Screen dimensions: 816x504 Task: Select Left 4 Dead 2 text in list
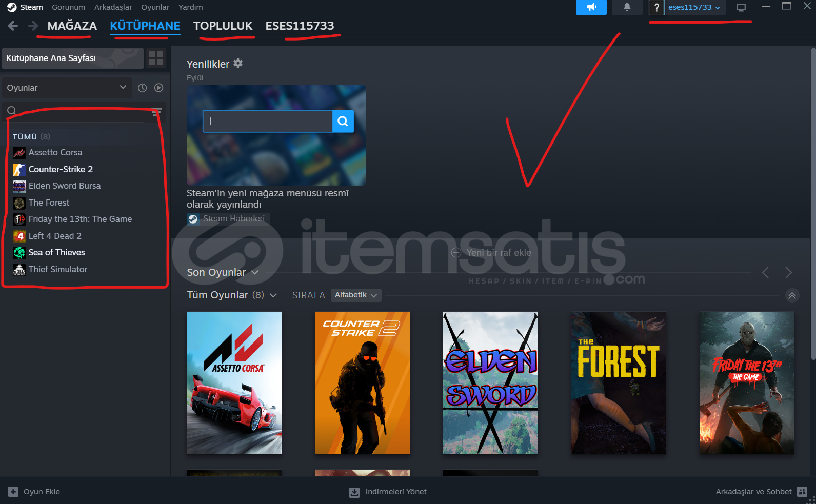(55, 236)
